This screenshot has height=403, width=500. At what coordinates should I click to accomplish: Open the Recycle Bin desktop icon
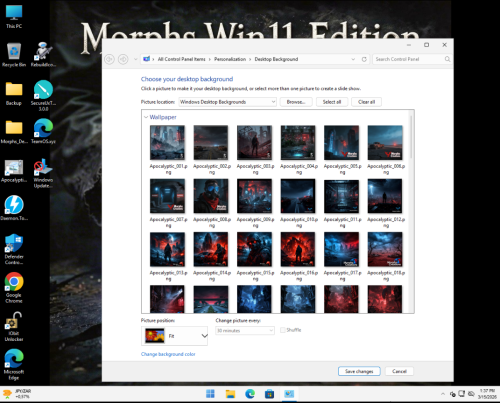pos(14,55)
